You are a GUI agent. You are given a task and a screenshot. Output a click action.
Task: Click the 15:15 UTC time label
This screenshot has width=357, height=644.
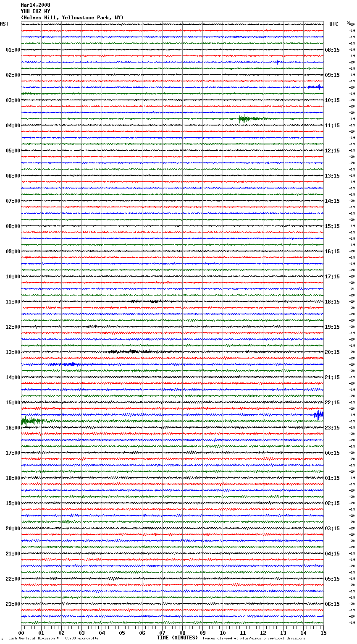coord(332,226)
